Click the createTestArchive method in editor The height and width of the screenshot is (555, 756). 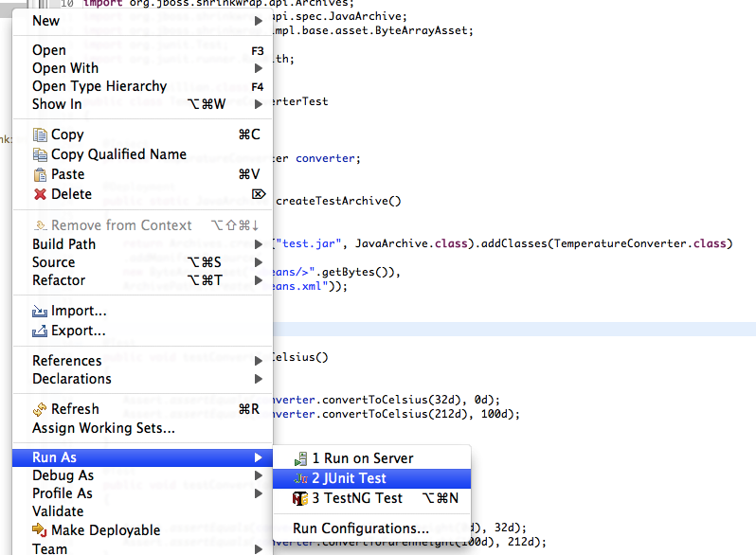click(338, 200)
